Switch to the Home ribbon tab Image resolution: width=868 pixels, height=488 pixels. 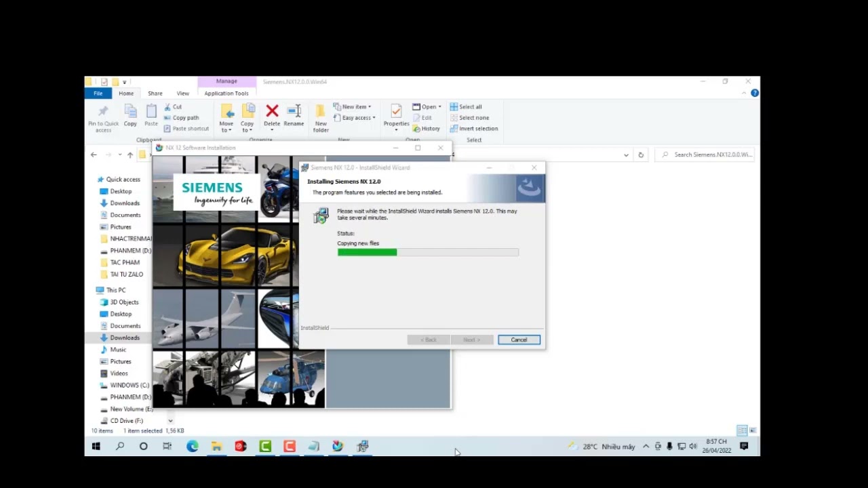126,94
